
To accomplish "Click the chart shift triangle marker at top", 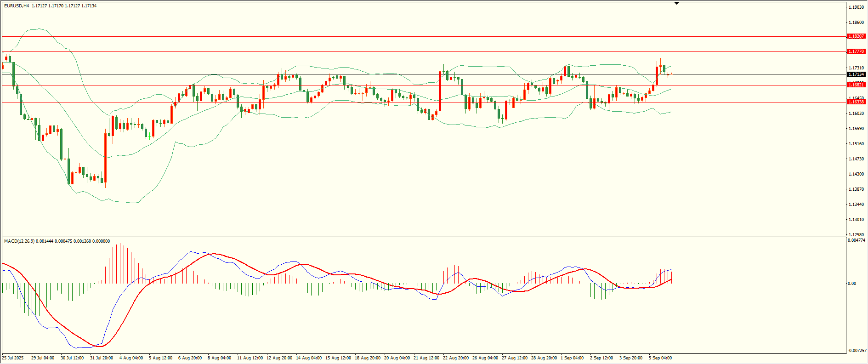I will (x=676, y=4).
